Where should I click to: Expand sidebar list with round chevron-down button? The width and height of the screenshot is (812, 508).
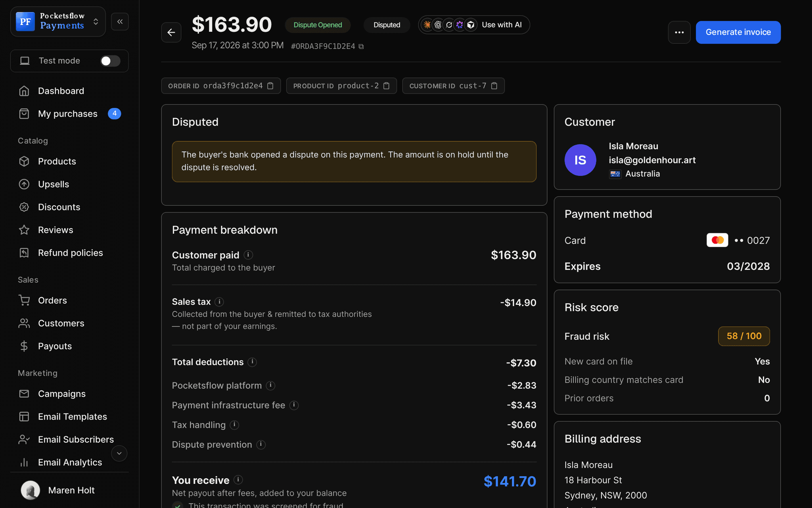click(119, 453)
